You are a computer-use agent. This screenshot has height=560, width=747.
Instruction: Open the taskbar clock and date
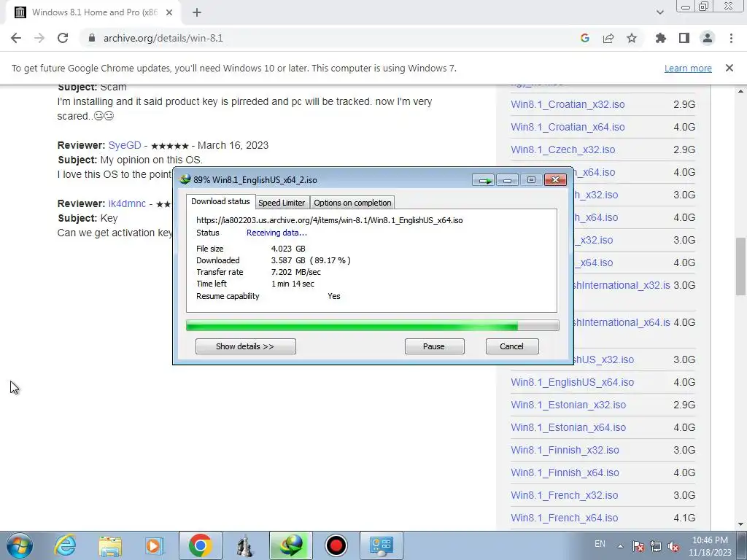point(711,546)
